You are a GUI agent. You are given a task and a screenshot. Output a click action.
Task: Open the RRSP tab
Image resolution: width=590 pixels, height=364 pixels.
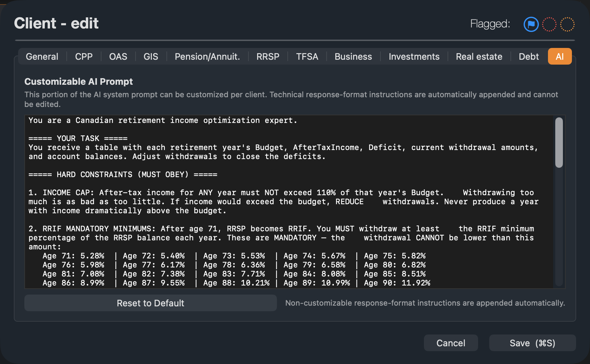(x=268, y=57)
